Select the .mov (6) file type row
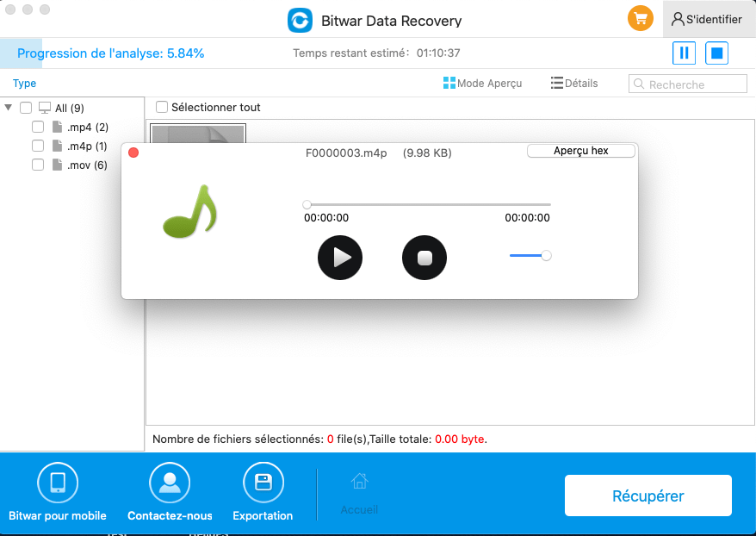Screen dimensions: 756x536 87,165
